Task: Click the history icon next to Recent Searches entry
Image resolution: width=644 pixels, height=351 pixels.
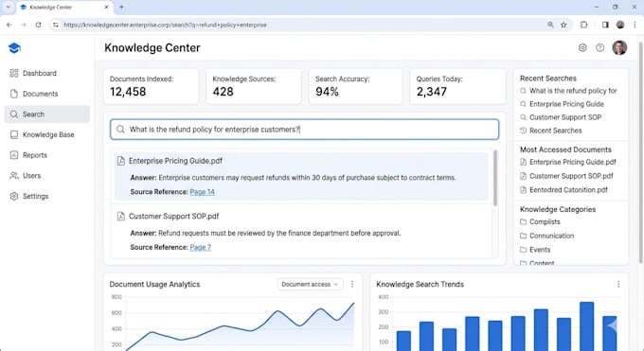Action: 523,131
